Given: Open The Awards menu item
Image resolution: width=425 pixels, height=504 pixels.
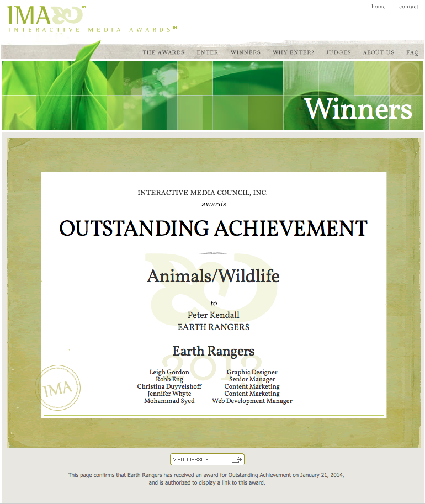Looking at the screenshot, I should 163,52.
